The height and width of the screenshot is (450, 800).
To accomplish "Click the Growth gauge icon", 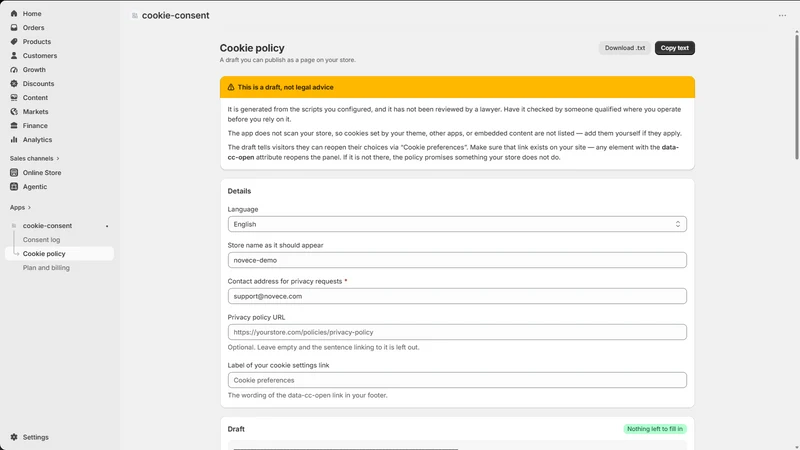I will coord(14,69).
